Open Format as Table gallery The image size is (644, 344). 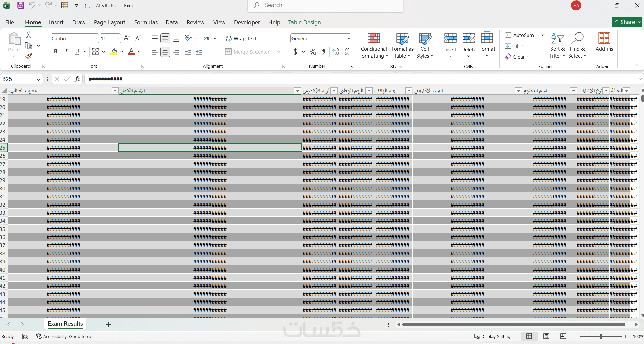402,46
